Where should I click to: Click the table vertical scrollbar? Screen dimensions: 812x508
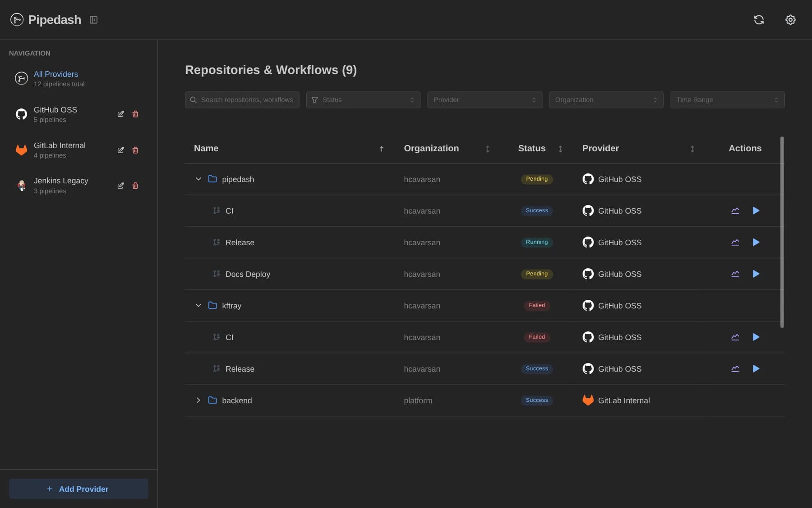[x=782, y=232]
